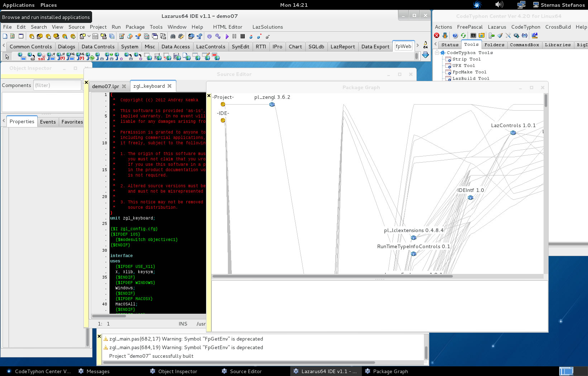The image size is (588, 376).
Task: Open the Project menu in Lazarus
Action: (98, 27)
